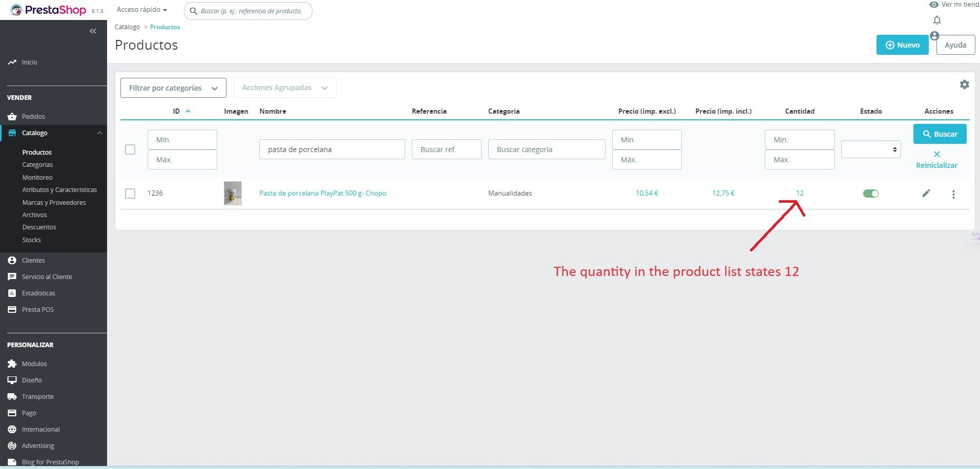
Task: Click the Internacional globe icon
Action: pyautogui.click(x=12, y=429)
